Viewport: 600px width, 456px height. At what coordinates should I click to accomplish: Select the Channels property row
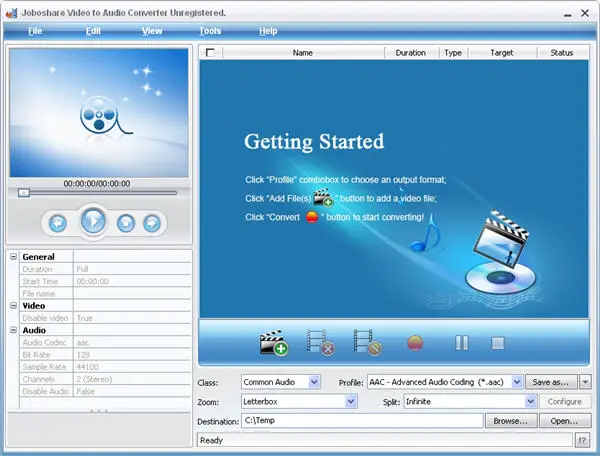click(105, 379)
